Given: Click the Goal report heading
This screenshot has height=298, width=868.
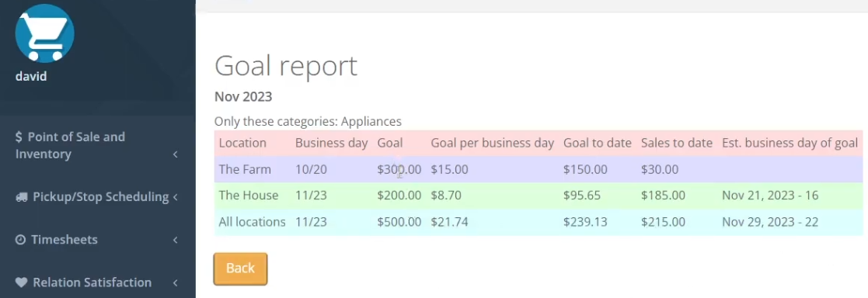Looking at the screenshot, I should pos(286,66).
